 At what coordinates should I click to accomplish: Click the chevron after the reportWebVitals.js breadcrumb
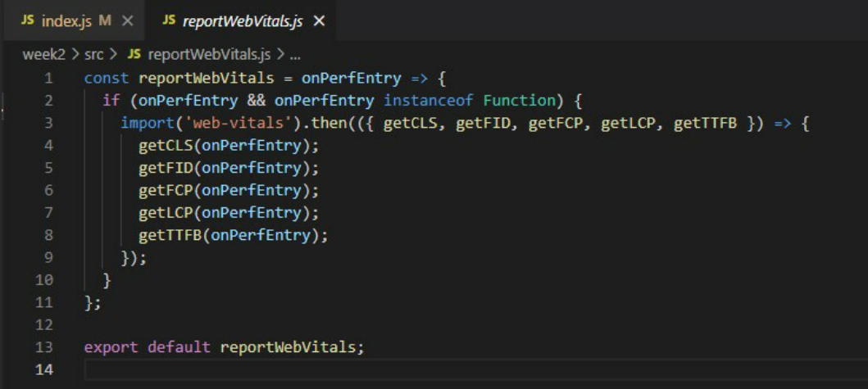click(280, 55)
